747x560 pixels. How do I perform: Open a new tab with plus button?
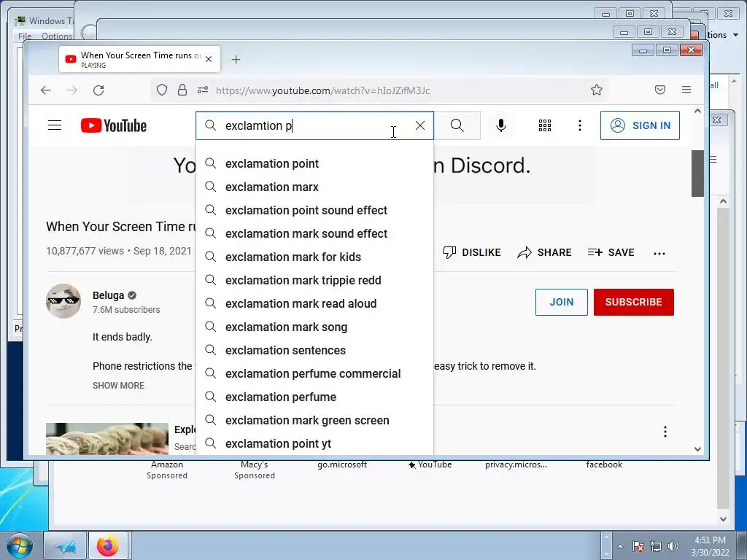click(x=236, y=60)
